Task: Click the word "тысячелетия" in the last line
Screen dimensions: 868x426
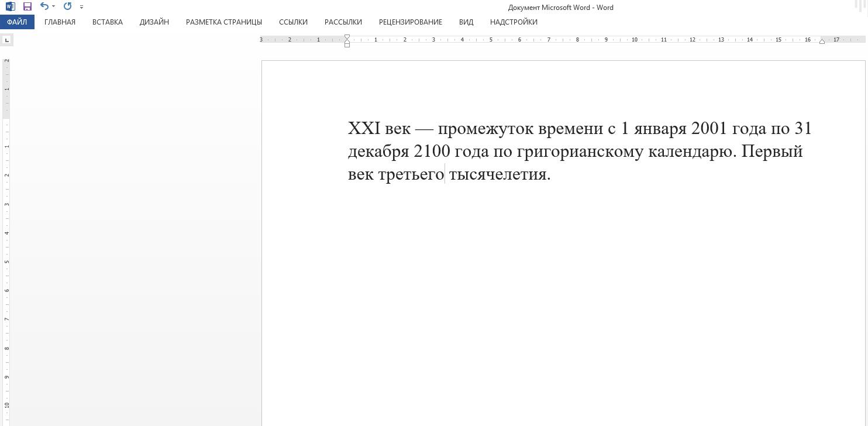Action: [498, 174]
